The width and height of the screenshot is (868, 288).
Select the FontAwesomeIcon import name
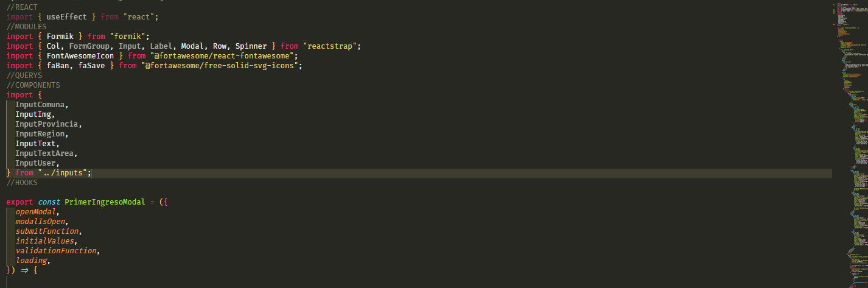tap(80, 56)
